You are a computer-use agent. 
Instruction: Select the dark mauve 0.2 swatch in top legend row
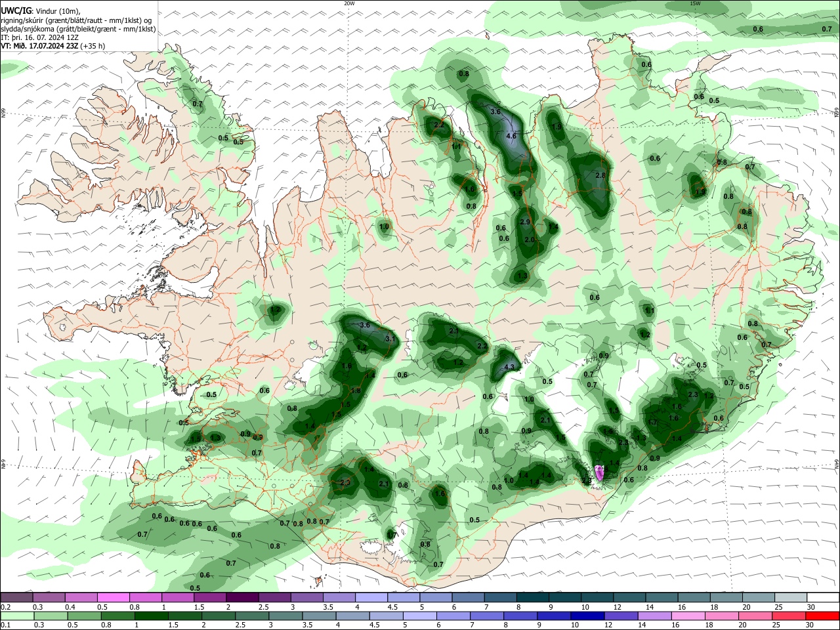point(16,598)
